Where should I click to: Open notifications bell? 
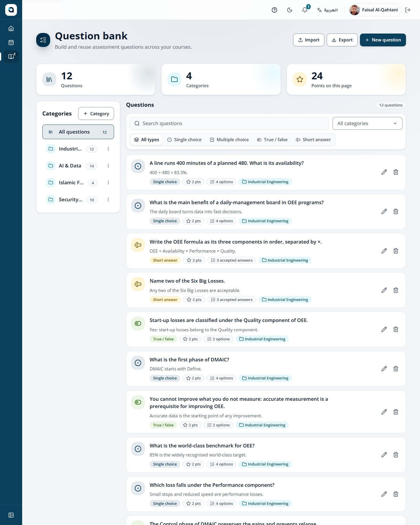pyautogui.click(x=305, y=10)
